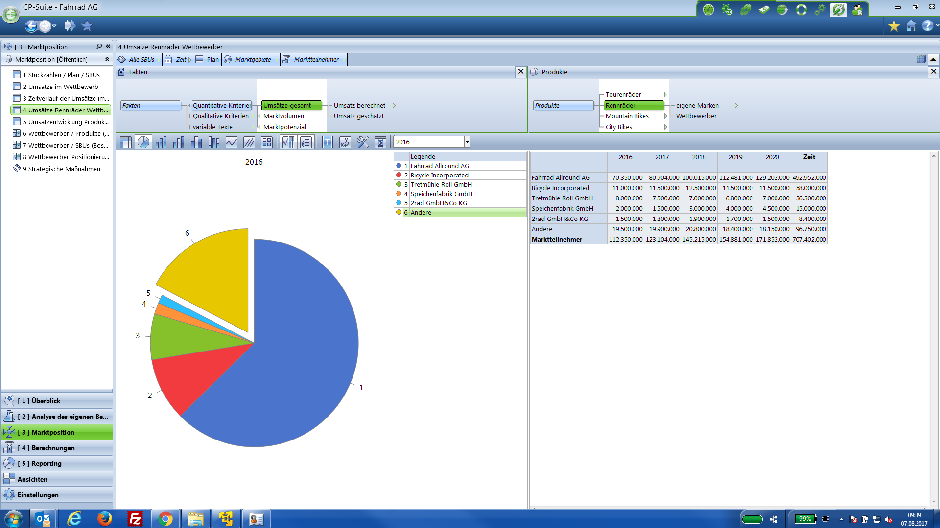This screenshot has height=528, width=940.
Task: Open the back navigation history dropdown
Action: tap(54, 26)
